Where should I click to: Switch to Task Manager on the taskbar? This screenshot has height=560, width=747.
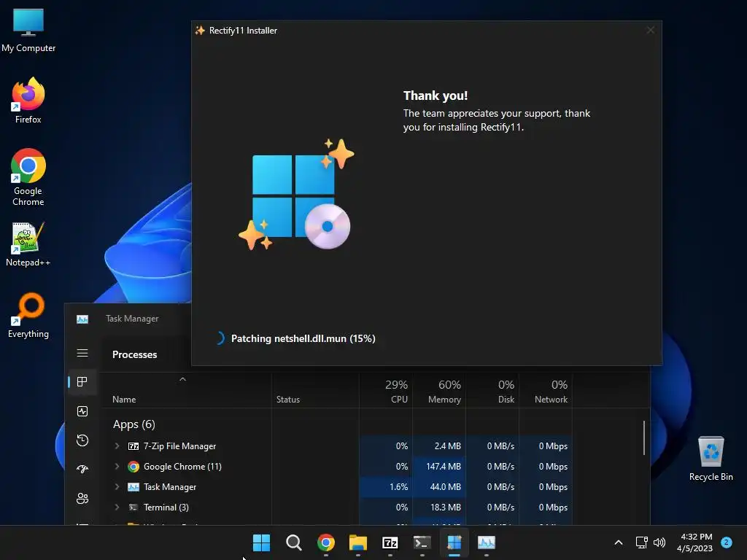tap(487, 542)
